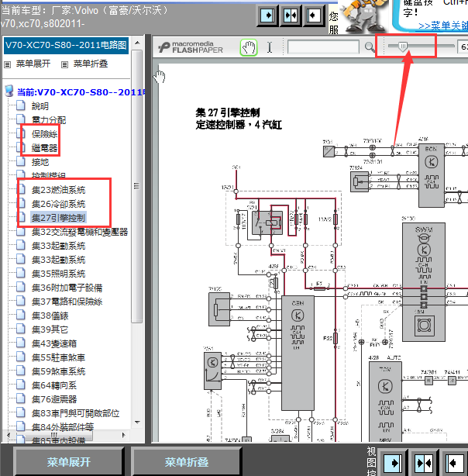Click the top view layout center-split icon
468x476 pixels.
coord(291,16)
